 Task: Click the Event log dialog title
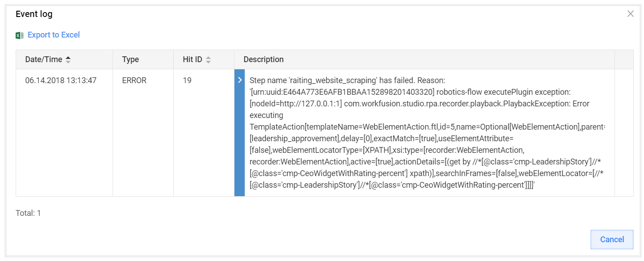[x=34, y=14]
